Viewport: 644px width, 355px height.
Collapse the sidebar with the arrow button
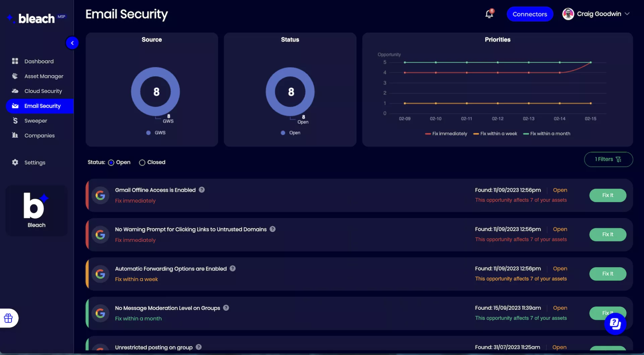(72, 43)
